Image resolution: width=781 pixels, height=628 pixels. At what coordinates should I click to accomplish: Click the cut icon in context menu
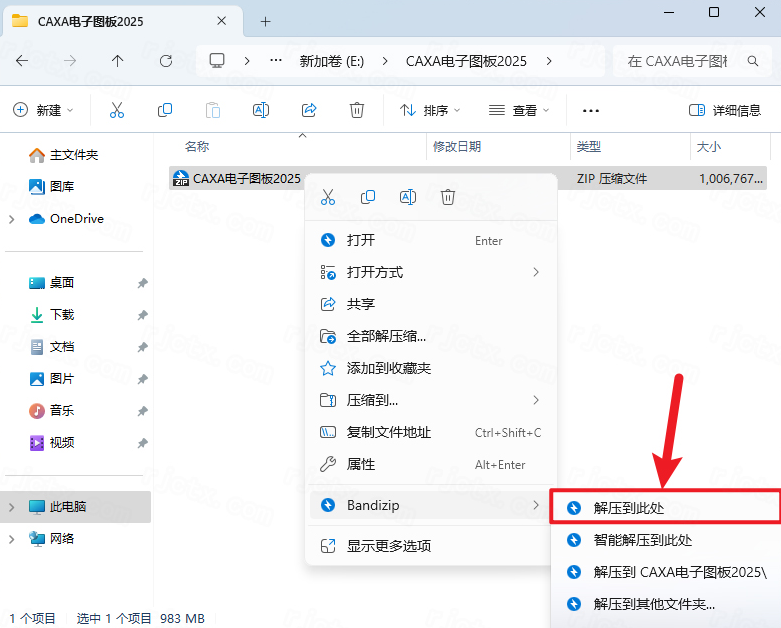click(328, 197)
